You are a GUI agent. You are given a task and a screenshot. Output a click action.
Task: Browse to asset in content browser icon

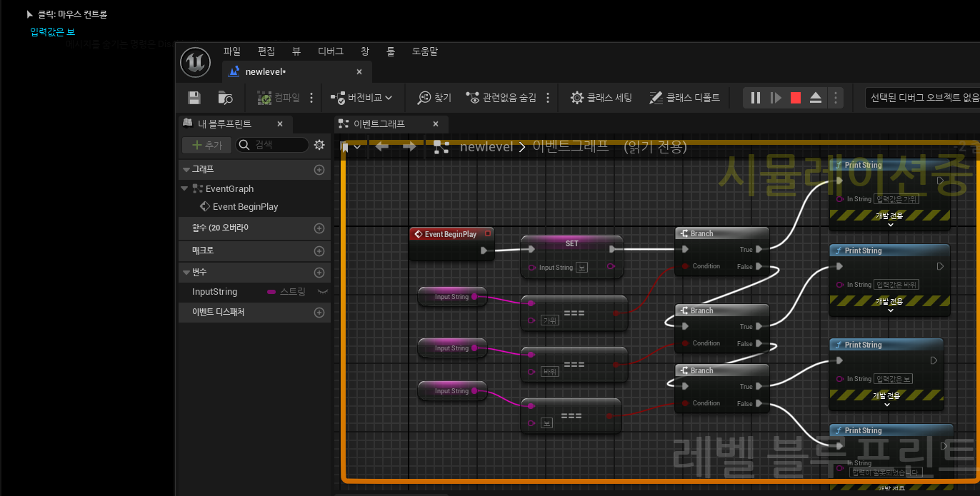[226, 98]
